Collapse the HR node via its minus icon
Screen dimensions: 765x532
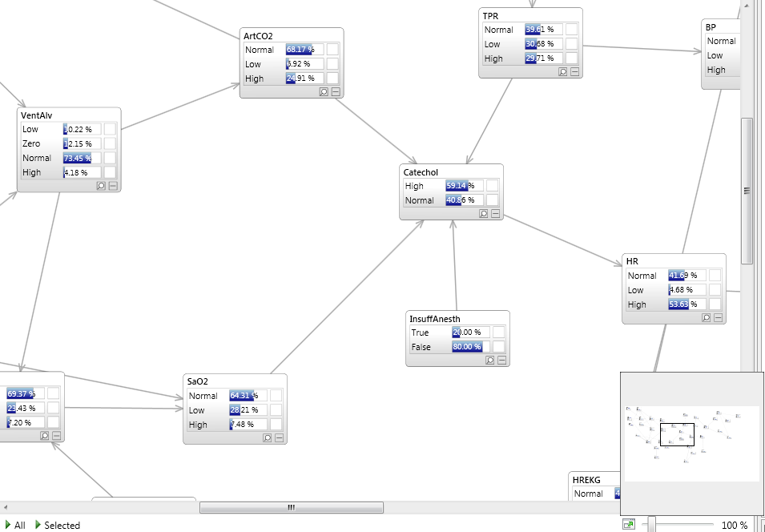click(718, 317)
